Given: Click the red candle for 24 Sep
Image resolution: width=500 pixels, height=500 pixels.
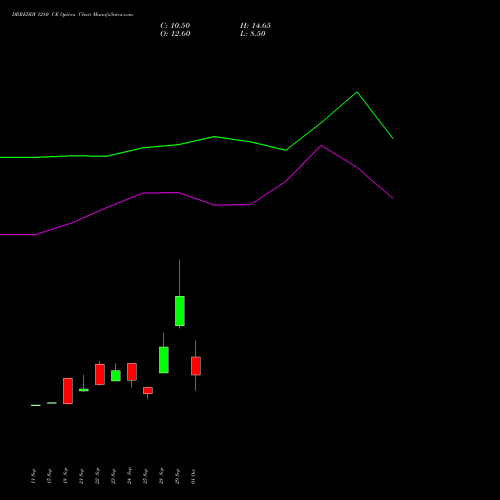Looking at the screenshot, I should [x=132, y=372].
